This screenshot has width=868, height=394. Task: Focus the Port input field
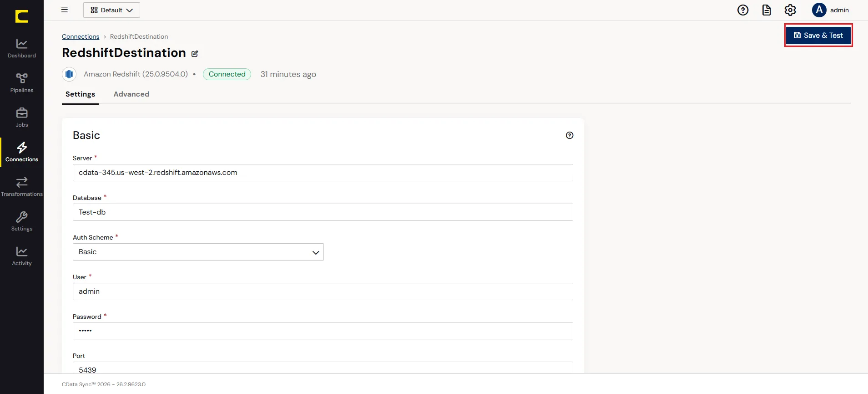tap(323, 368)
